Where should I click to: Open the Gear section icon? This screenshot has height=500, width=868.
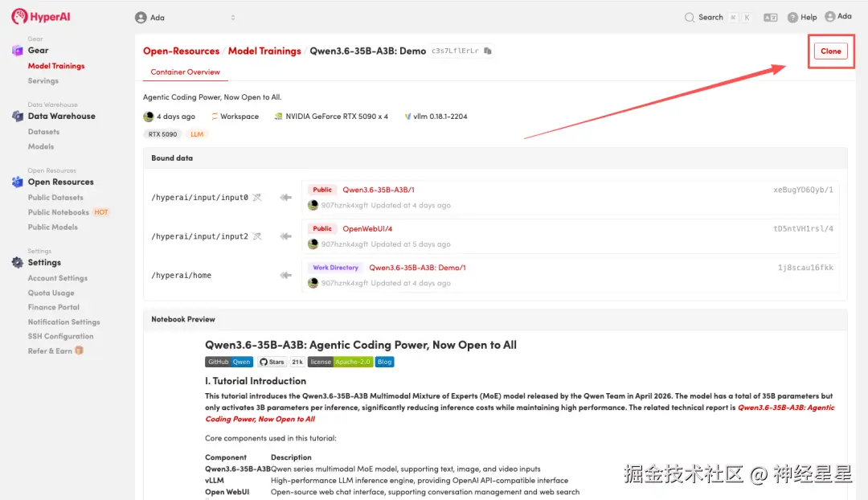pos(17,51)
